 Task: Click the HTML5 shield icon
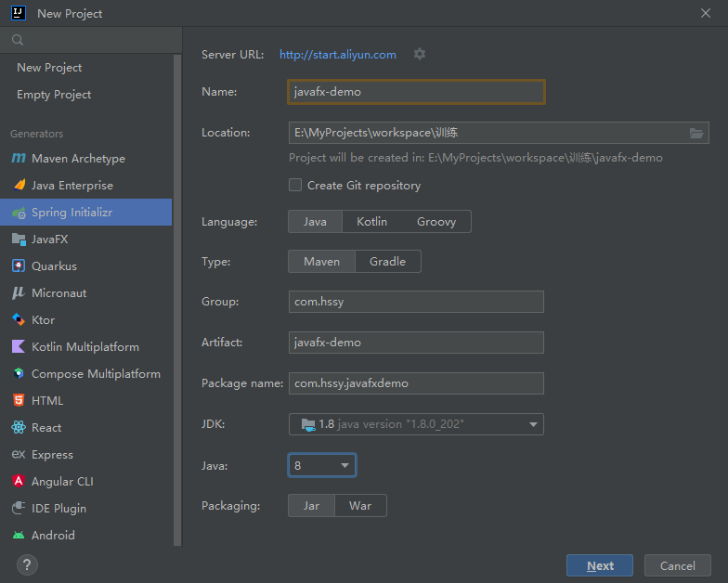tap(19, 400)
